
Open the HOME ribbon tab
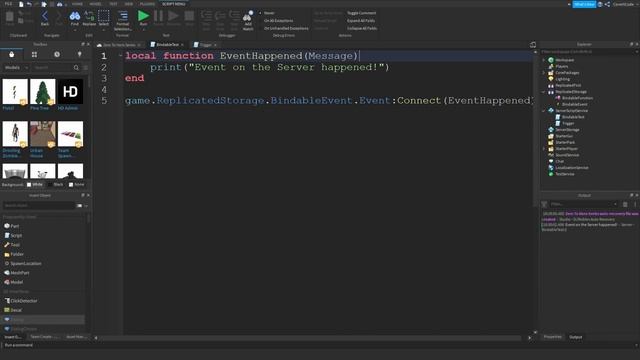click(x=77, y=4)
